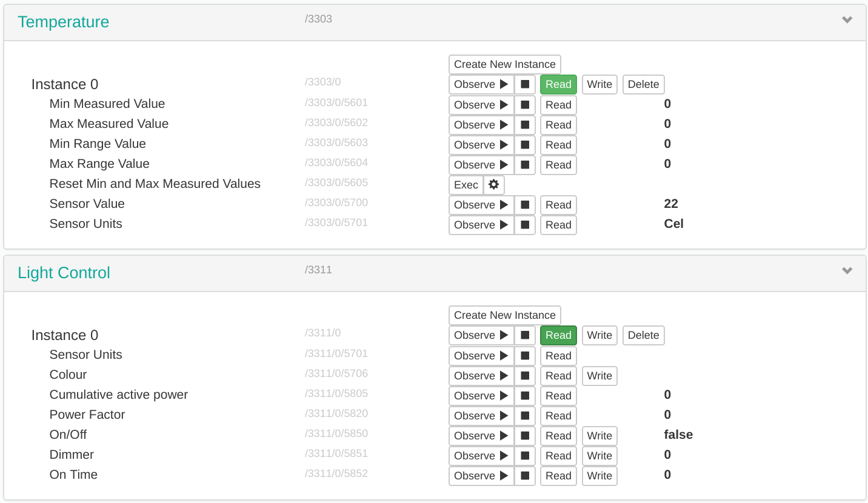Stop observing Light Control Sensor Units
Image resolution: width=868 pixels, height=503 pixels.
pyautogui.click(x=525, y=356)
